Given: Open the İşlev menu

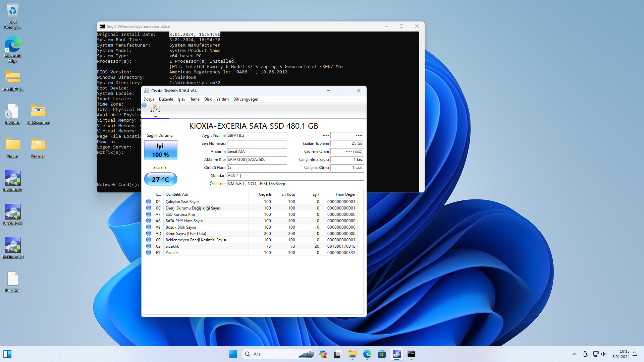Looking at the screenshot, I should [181, 99].
